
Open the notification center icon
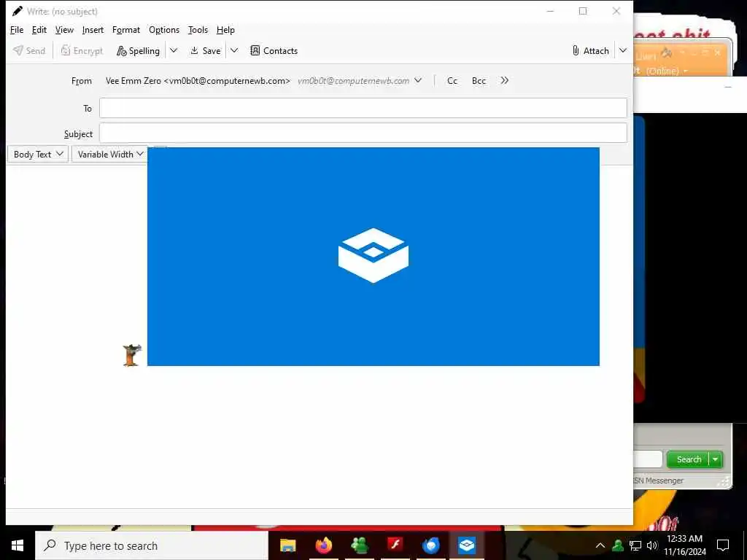click(x=723, y=545)
